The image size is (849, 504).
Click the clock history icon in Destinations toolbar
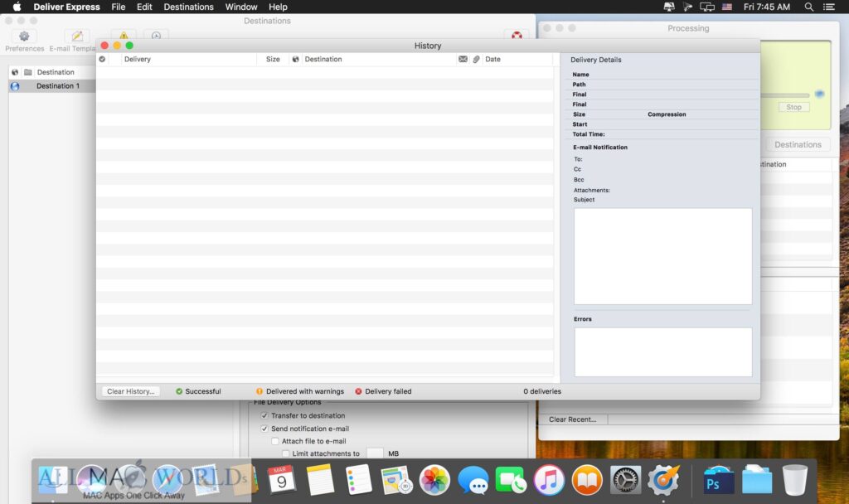coord(156,35)
